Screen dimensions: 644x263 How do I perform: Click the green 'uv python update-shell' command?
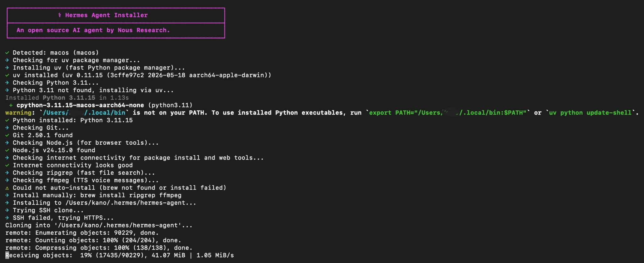(590, 113)
